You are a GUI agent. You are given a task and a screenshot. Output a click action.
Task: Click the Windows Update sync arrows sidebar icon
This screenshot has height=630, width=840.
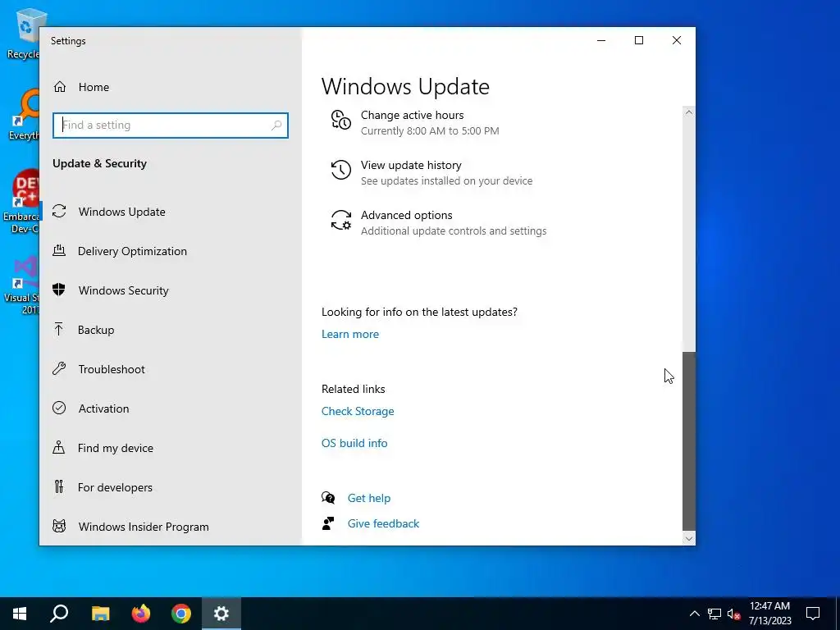click(59, 211)
